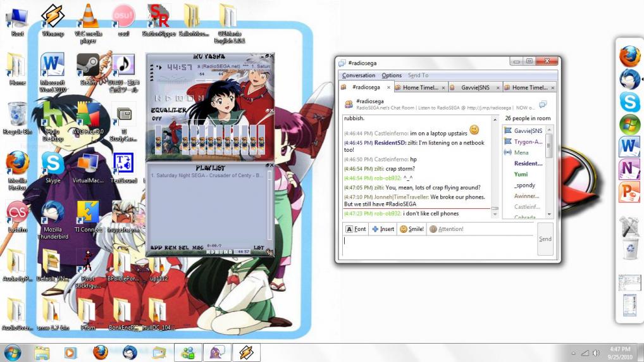Open PowerPoint from right-side dock
The height and width of the screenshot is (362, 644).
[629, 192]
